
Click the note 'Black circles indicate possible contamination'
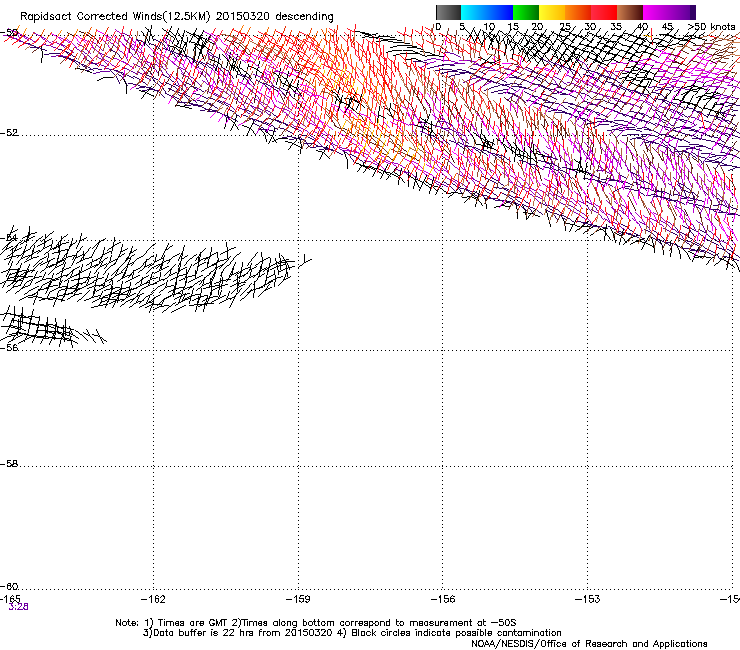tap(456, 633)
